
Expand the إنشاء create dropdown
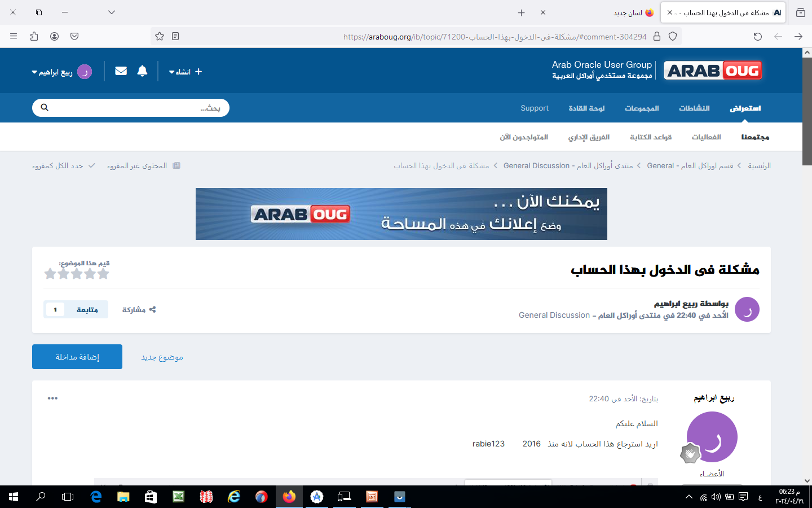click(185, 72)
